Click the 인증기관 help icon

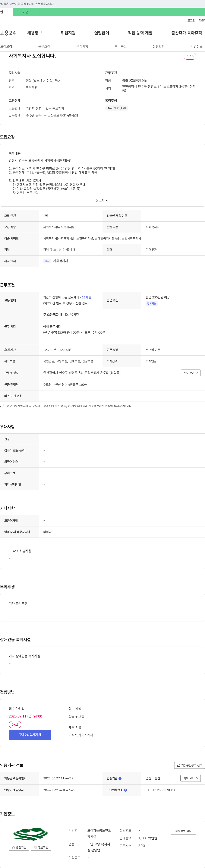pos(120,778)
